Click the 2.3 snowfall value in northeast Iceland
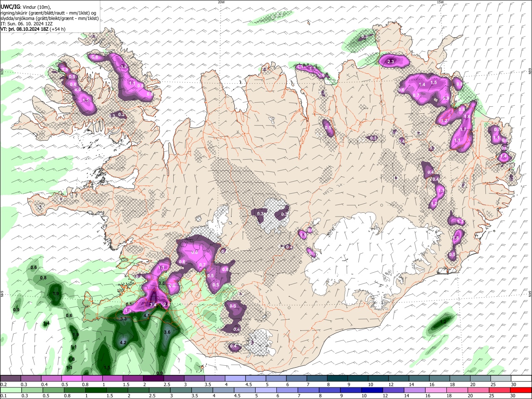The height and width of the screenshot is (399, 532). (390, 62)
